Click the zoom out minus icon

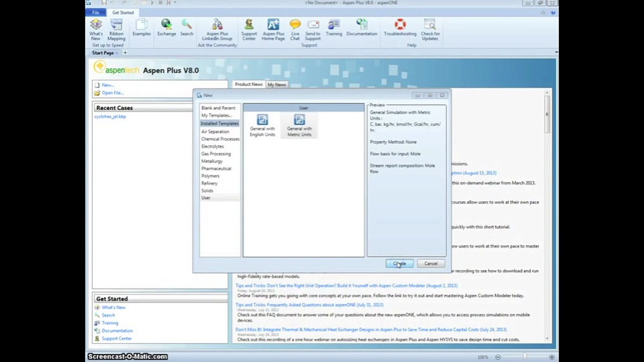point(498,357)
